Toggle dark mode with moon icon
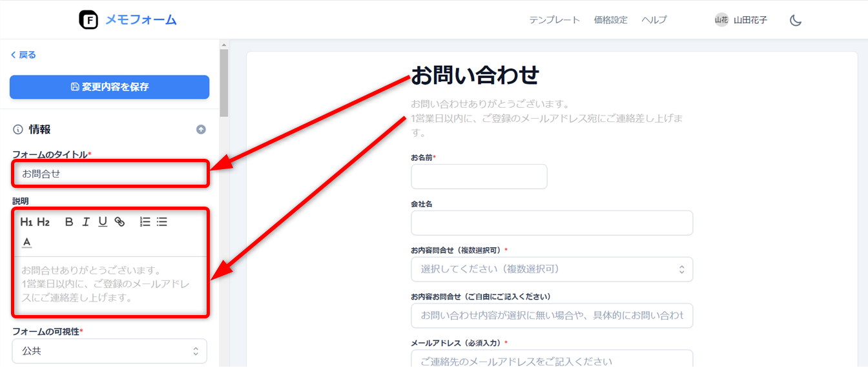Screen dimensions: 868x368 tap(796, 20)
